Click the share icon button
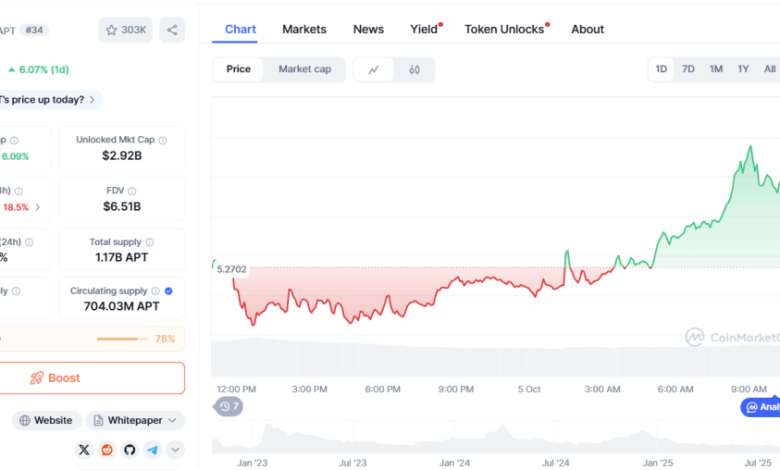Image resolution: width=780 pixels, height=470 pixels. coord(172,30)
